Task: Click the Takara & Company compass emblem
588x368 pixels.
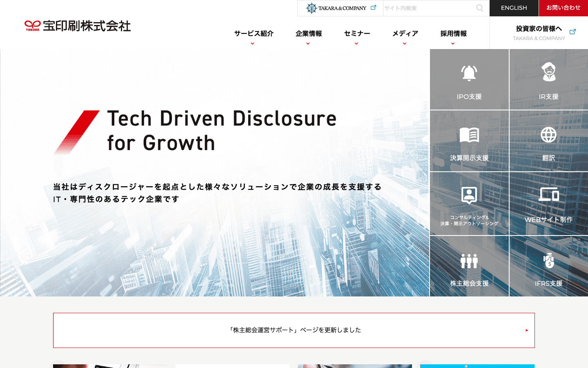Action: point(312,8)
